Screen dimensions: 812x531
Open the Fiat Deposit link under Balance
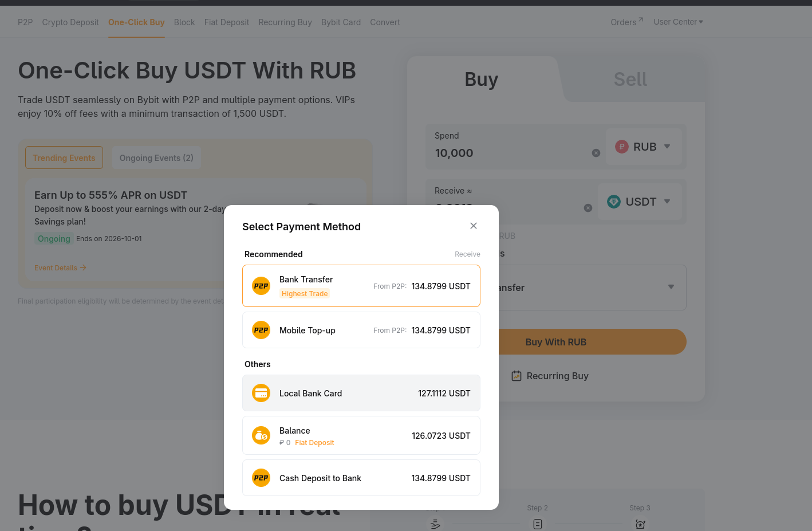pyautogui.click(x=314, y=443)
